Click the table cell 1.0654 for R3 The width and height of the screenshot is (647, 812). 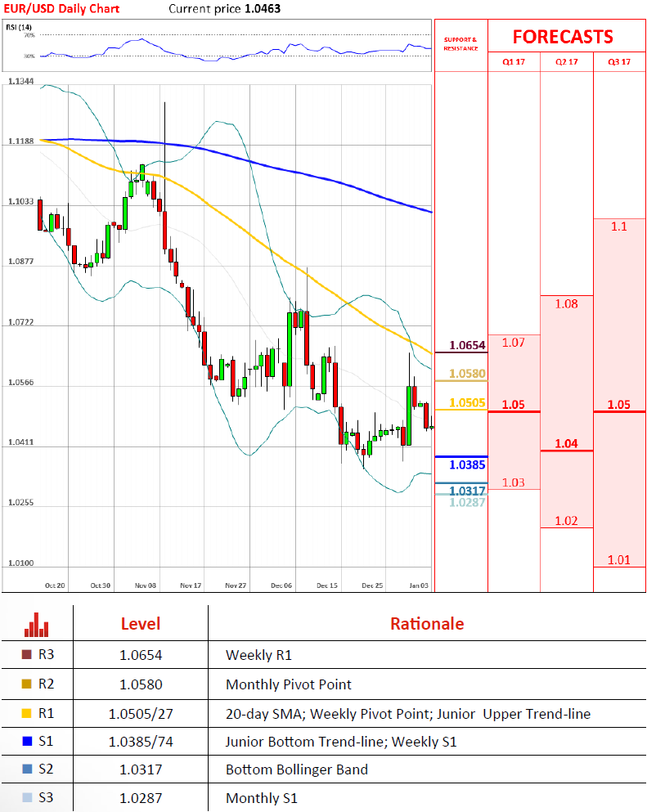141,655
